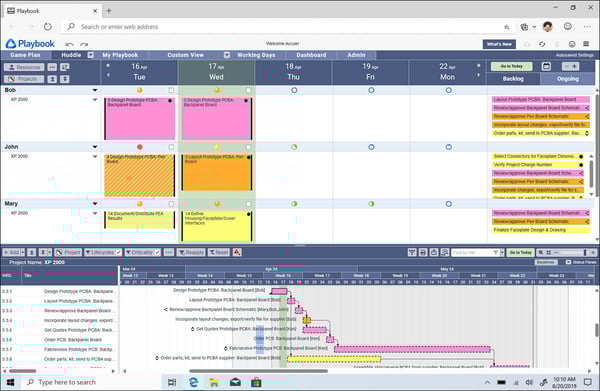Open File Explorer from the taskbar
Viewport: 600px width, 391px height.
(214, 382)
